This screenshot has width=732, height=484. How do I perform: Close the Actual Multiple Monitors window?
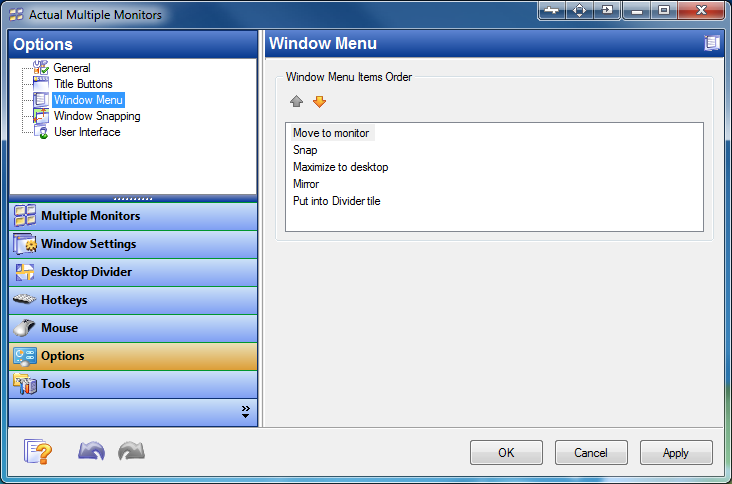[701, 10]
